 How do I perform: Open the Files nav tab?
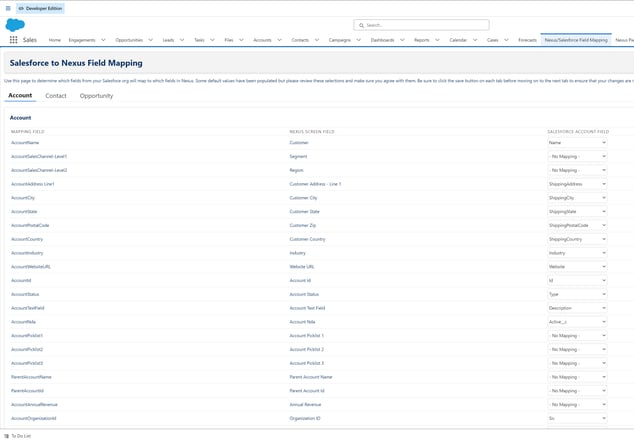(229, 40)
